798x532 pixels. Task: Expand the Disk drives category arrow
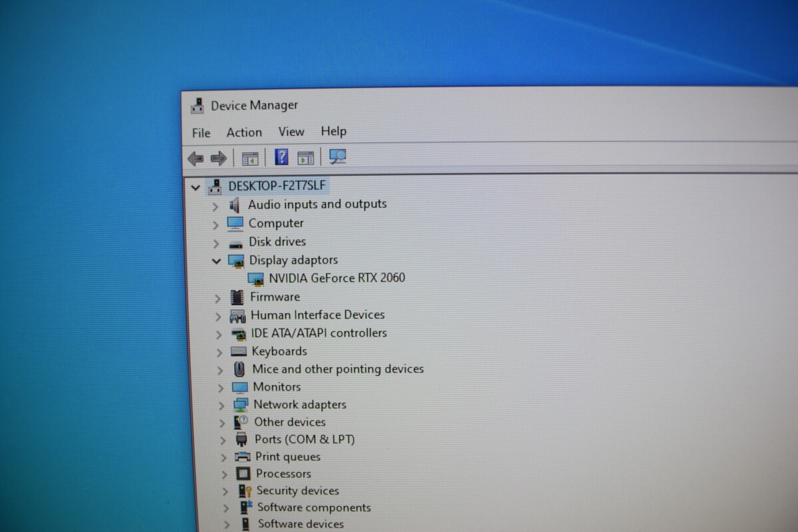tap(216, 243)
